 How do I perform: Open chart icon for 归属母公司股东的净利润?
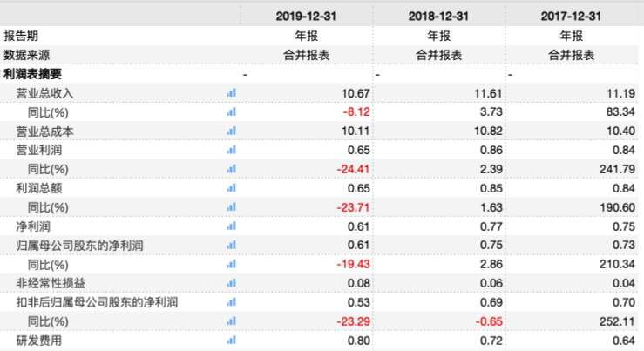point(231,246)
